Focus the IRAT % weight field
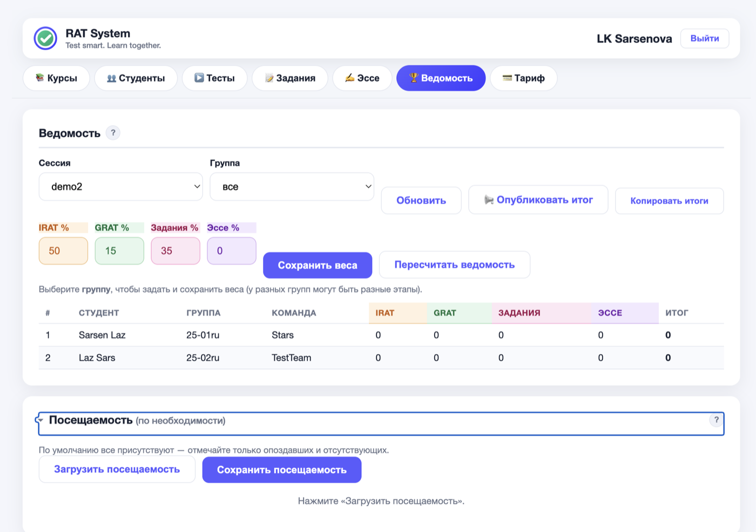756x532 pixels. pos(63,251)
